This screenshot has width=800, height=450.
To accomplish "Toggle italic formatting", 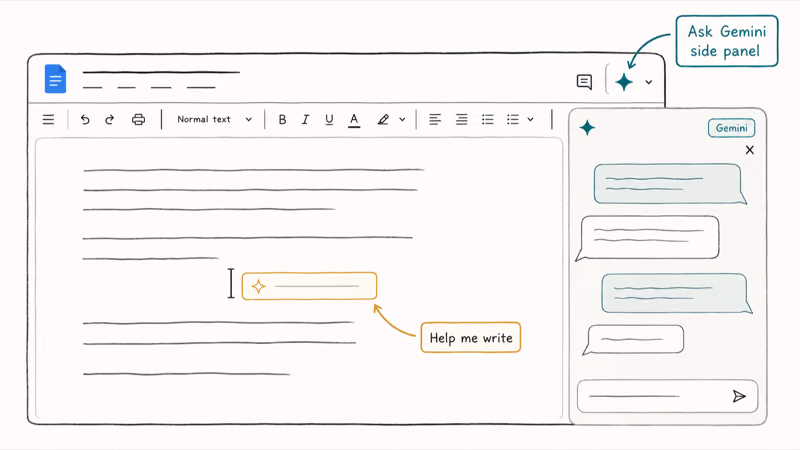I will point(305,119).
